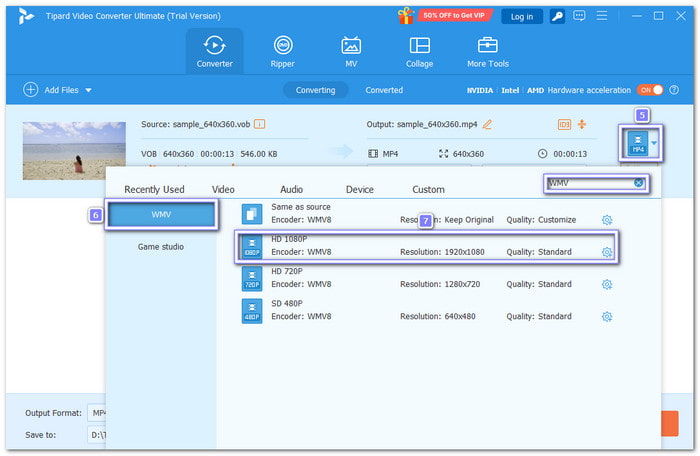
Task: Click the Log in button
Action: 522,16
